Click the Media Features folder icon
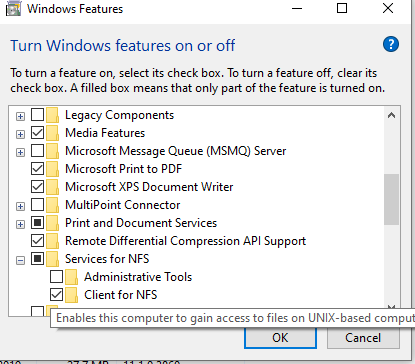This screenshot has width=415, height=364. (52, 133)
